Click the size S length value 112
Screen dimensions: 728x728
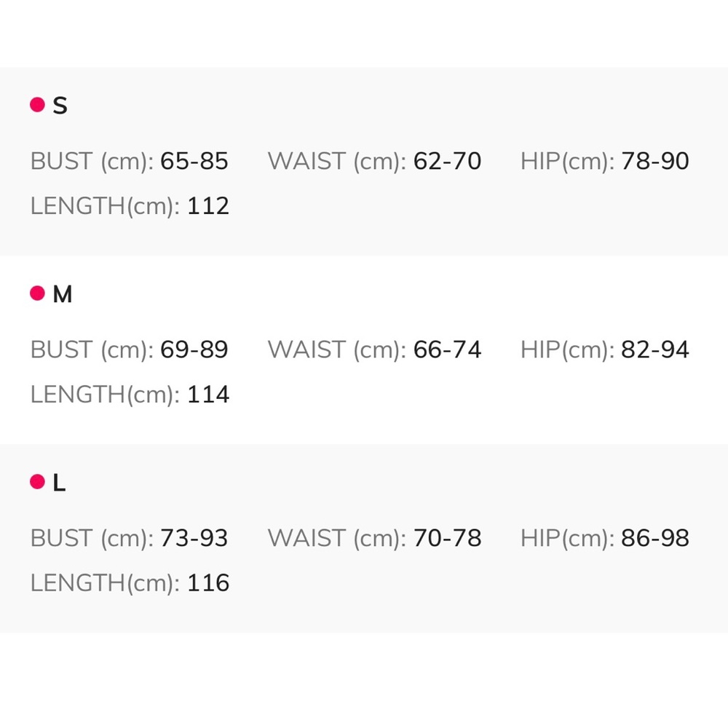[x=208, y=206]
